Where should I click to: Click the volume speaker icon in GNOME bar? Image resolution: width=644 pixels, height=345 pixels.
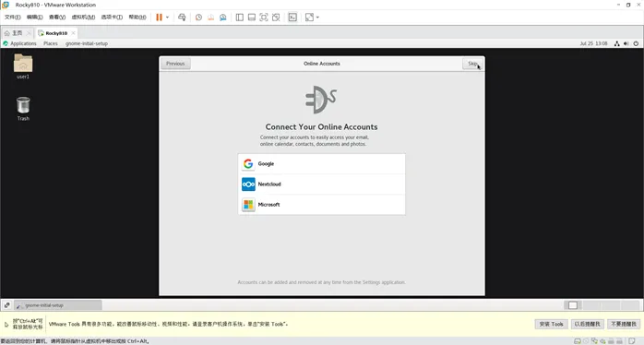[x=626, y=43]
